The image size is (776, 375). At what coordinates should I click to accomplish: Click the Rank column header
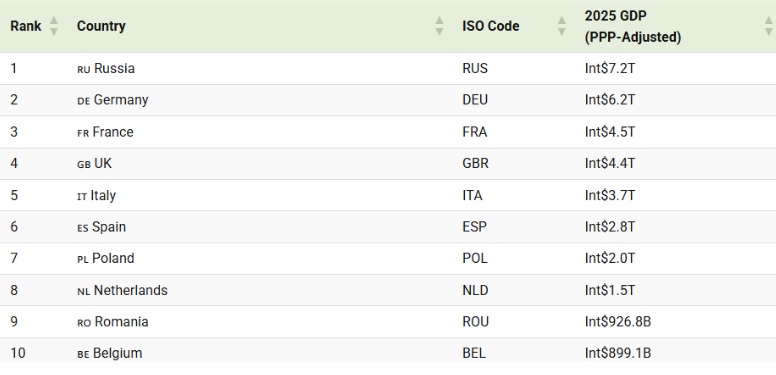[26, 26]
